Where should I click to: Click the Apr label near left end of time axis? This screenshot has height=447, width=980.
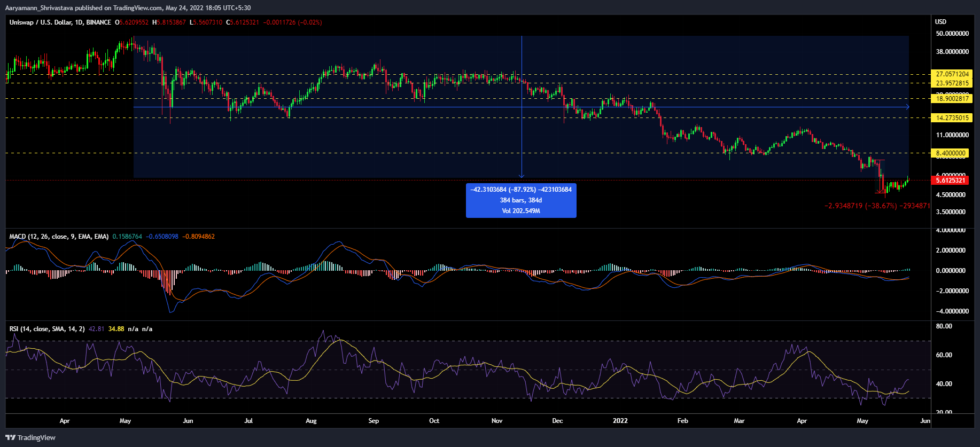65,421
